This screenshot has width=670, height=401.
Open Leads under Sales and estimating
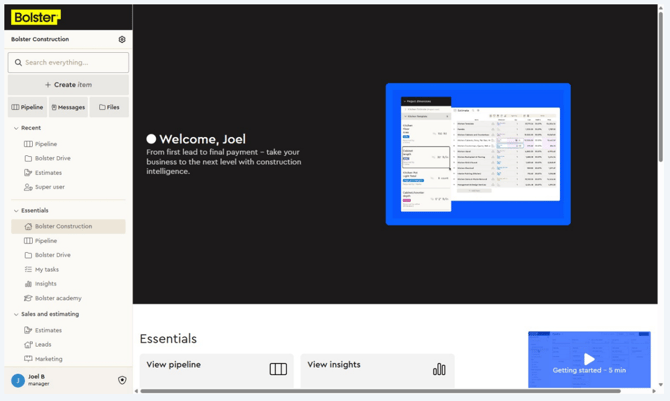(x=43, y=344)
